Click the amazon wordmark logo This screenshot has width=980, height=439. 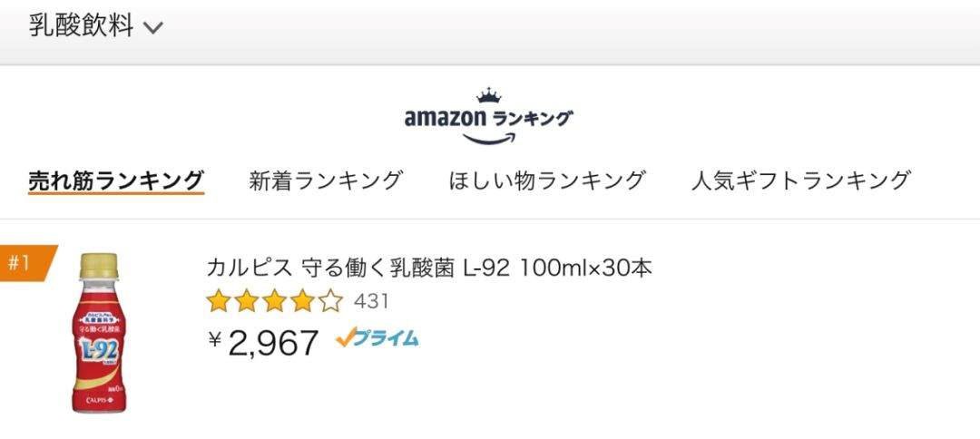tap(445, 118)
